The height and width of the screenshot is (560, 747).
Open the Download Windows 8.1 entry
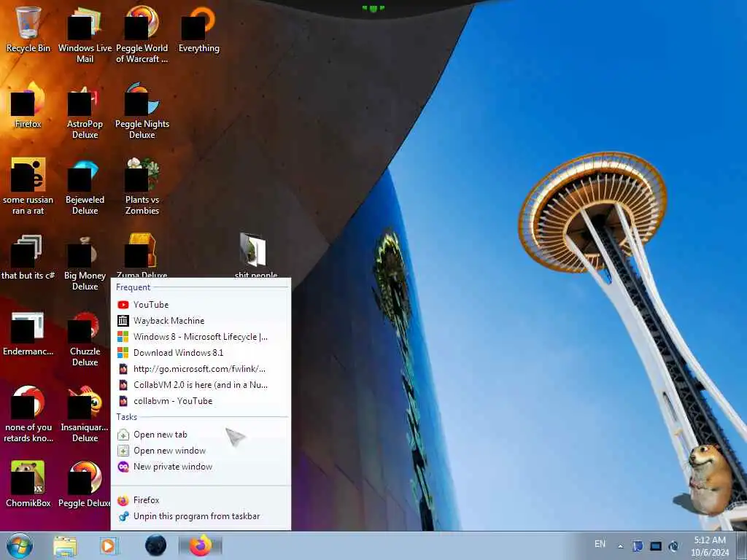point(201,353)
